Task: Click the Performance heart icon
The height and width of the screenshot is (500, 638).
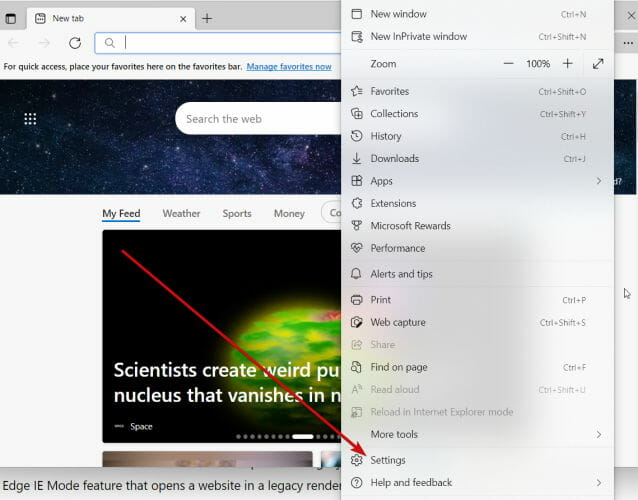Action: (357, 248)
